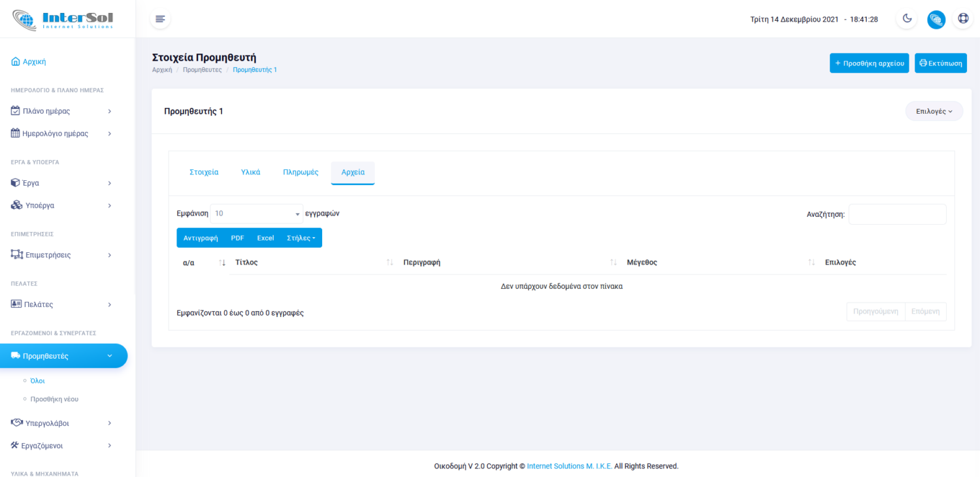This screenshot has width=980, height=477.
Task: Open the records-per-page dropdown showing 10
Action: coord(256,214)
